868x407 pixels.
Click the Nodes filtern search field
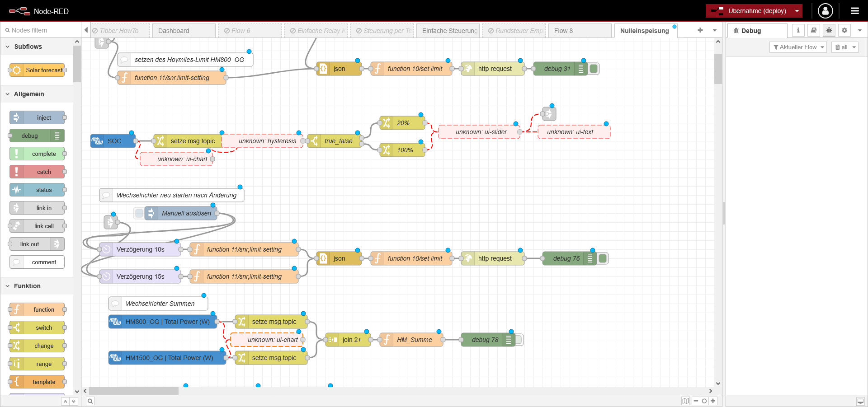[41, 30]
